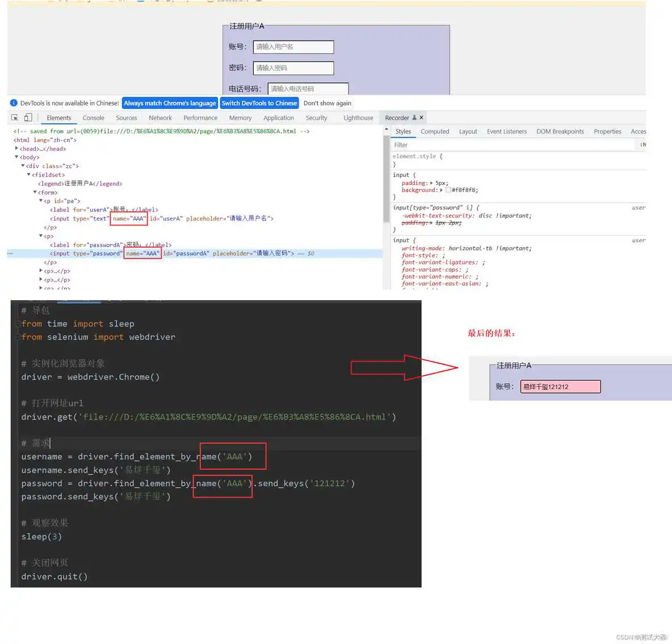672x644 pixels.
Task: Click the Switch DevTools to Chinese button
Action: [259, 103]
